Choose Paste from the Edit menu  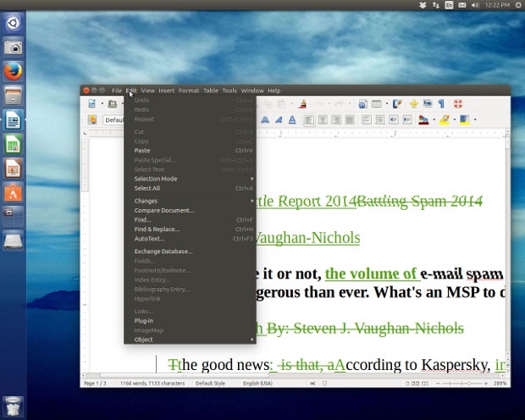pyautogui.click(x=190, y=151)
